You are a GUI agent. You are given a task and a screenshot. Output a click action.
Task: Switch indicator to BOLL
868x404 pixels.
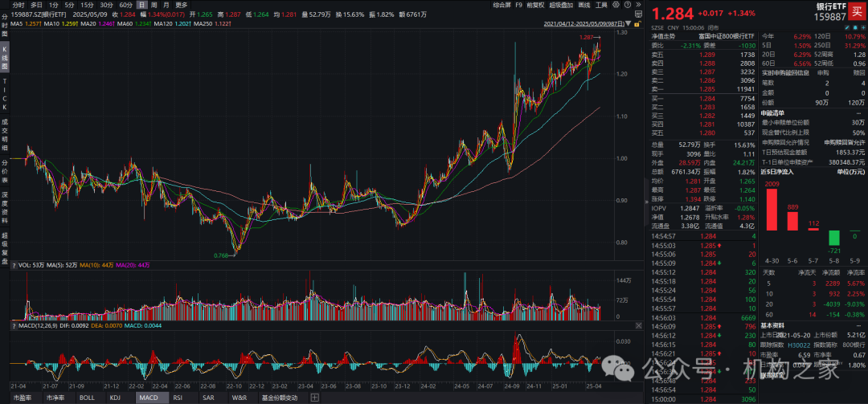tap(87, 398)
